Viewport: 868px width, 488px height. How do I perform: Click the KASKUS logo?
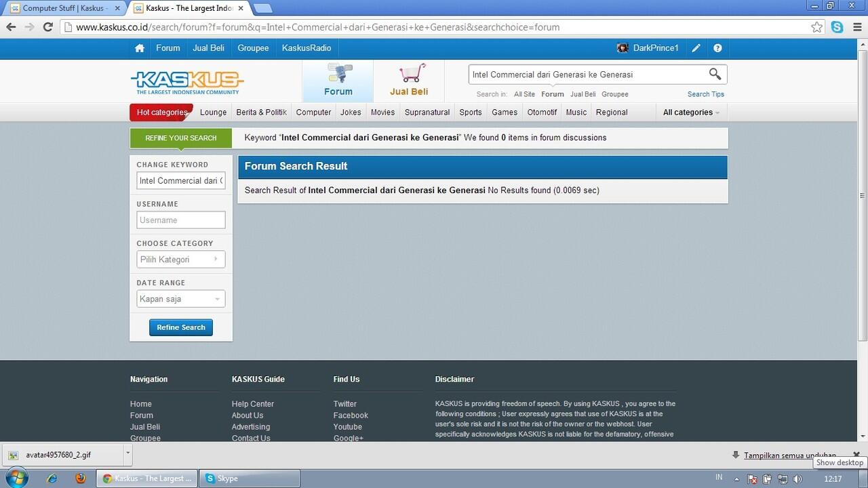coord(186,82)
